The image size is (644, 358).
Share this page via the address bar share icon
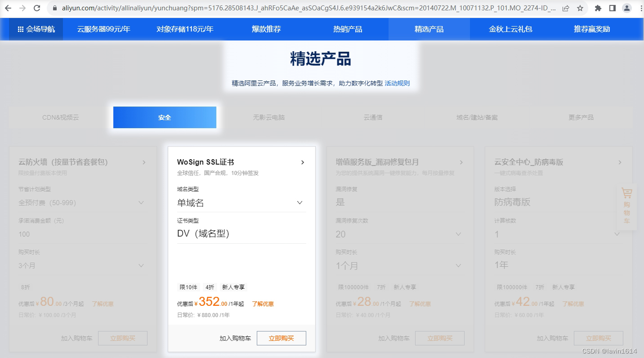566,8
